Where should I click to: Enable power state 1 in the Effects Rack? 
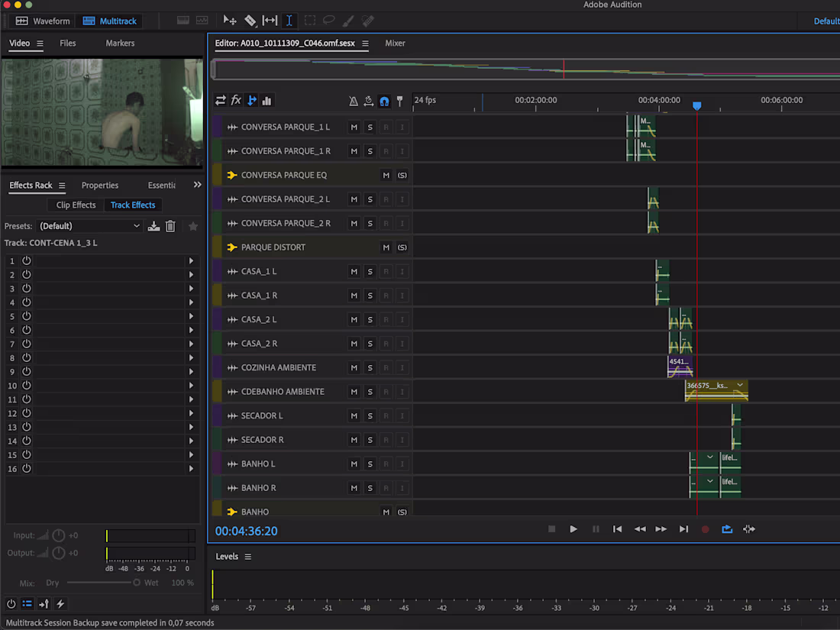(25, 260)
